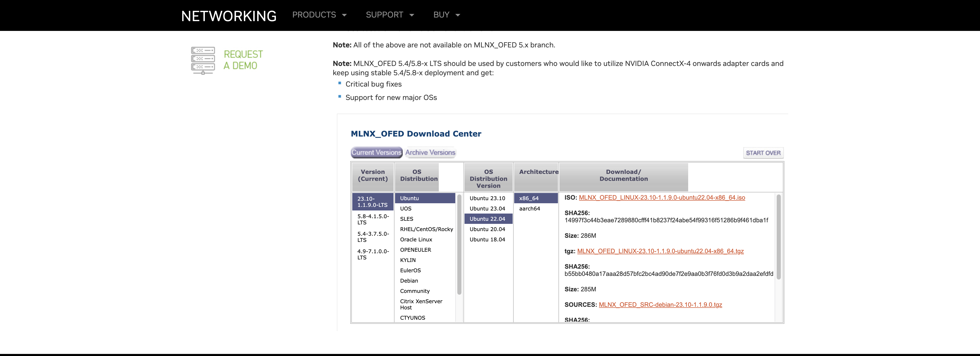Select version 5.8-4.1.5.0-LTS
The image size is (980, 356).
[x=372, y=219]
